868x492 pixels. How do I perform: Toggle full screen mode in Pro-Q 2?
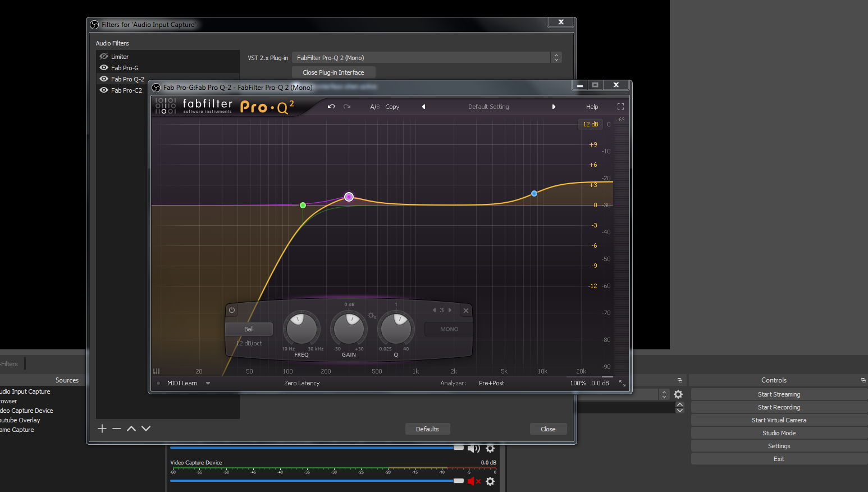pyautogui.click(x=620, y=107)
